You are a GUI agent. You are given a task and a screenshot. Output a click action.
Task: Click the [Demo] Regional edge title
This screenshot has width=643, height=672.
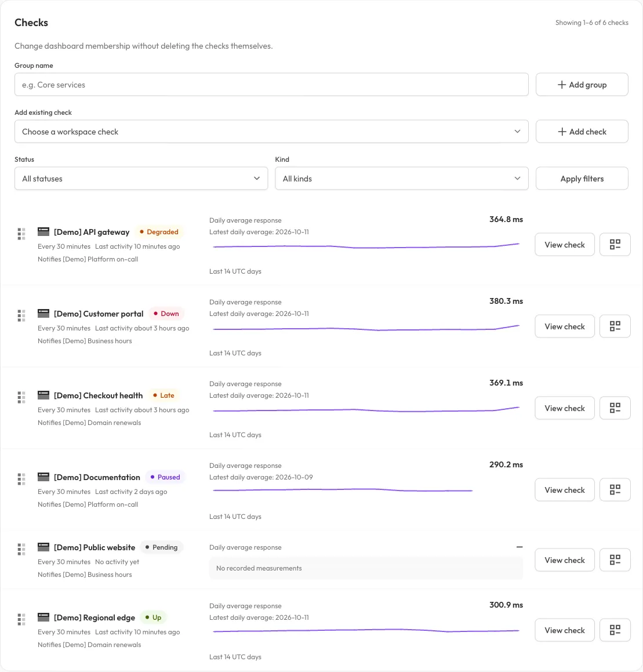95,617
